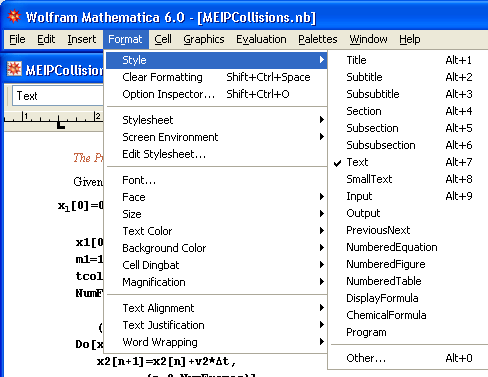Viewport: 488px width, 377px height.
Task: Choose Clear Formatting
Action: (x=216, y=77)
